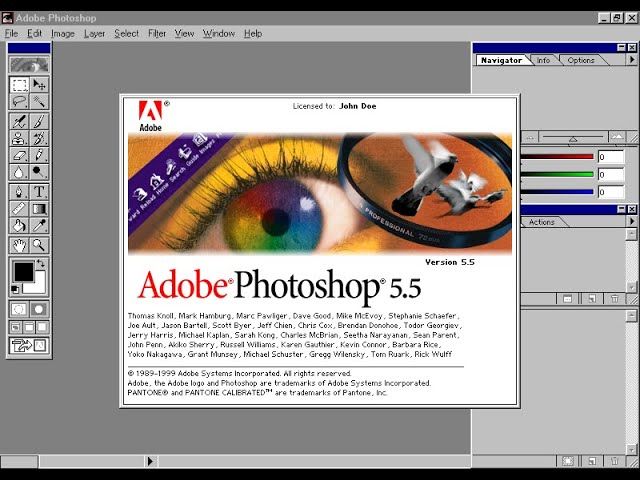Choose Full Screen with Menu Bar mode
This screenshot has height=480, width=640.
29,327
